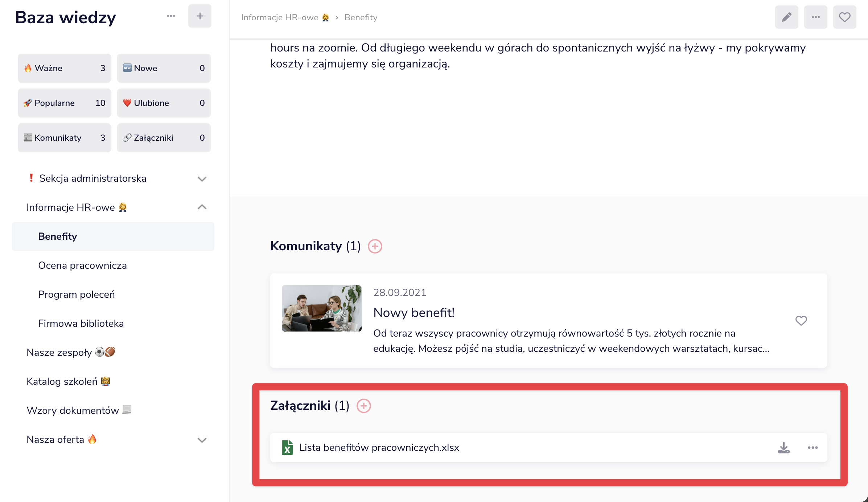
Task: Open Popularne filter tile
Action: 64,103
